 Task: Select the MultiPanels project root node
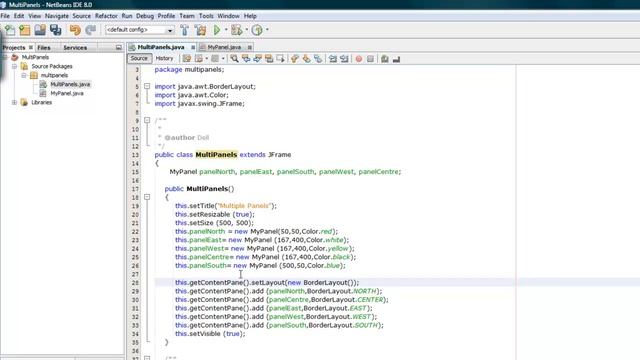(x=35, y=57)
